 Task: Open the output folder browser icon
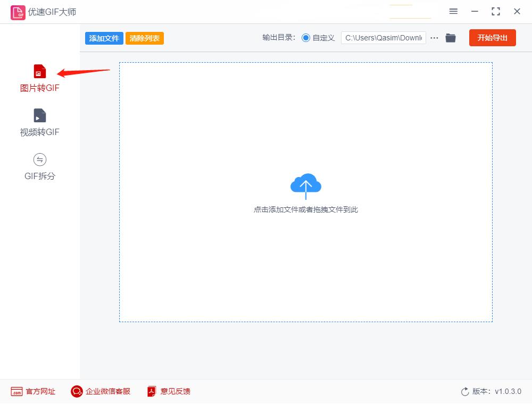451,38
